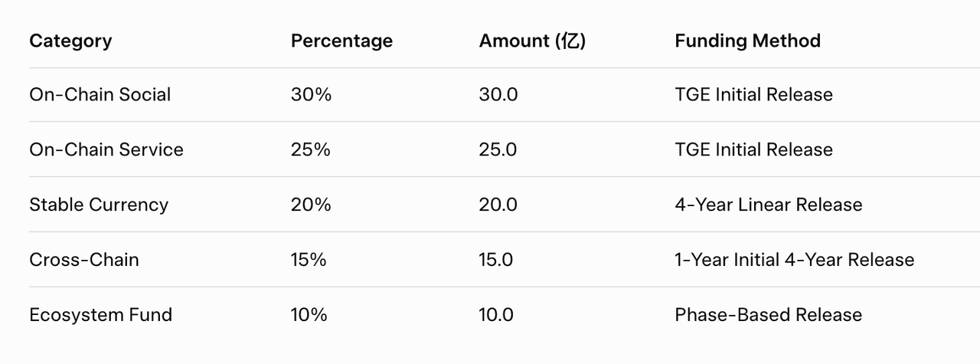
Task: Click the 20% percentage value
Action: point(311,205)
